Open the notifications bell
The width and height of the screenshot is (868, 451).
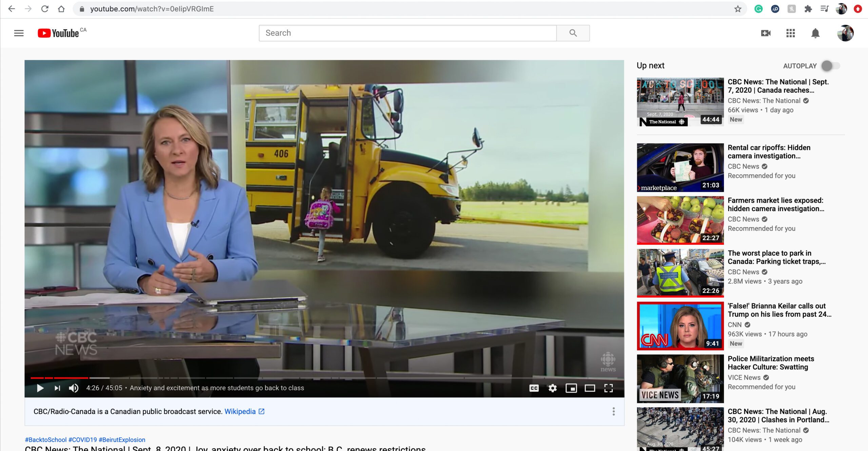tap(815, 33)
